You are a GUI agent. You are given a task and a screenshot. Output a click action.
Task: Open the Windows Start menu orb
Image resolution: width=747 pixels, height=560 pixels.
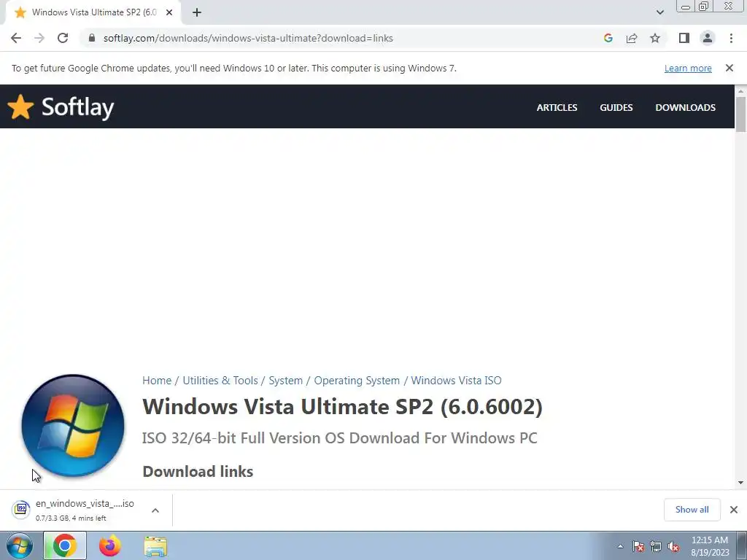point(20,546)
